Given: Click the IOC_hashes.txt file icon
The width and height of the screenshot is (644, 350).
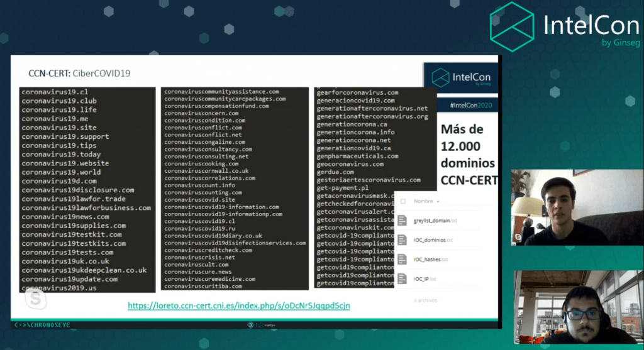Looking at the screenshot, I should (x=402, y=260).
